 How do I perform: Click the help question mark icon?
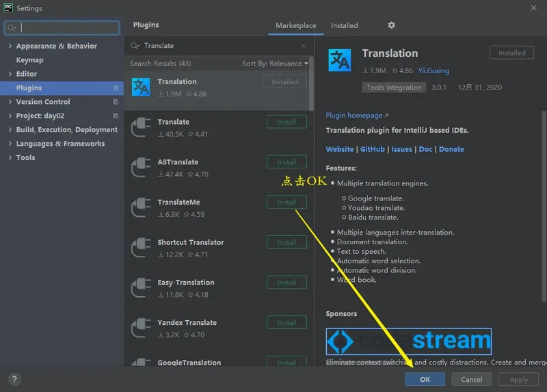(x=14, y=379)
